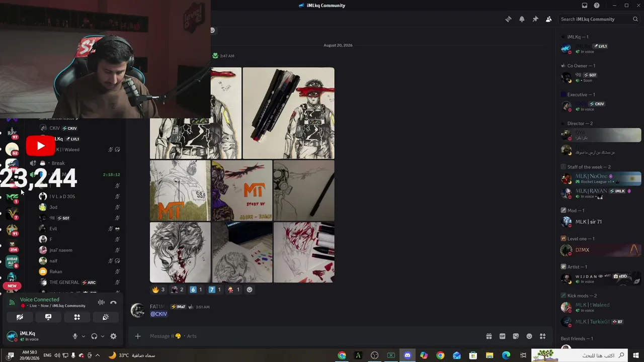The width and height of the screenshot is (644, 362).
Task: Open member D7MX profile
Action: pos(601,250)
